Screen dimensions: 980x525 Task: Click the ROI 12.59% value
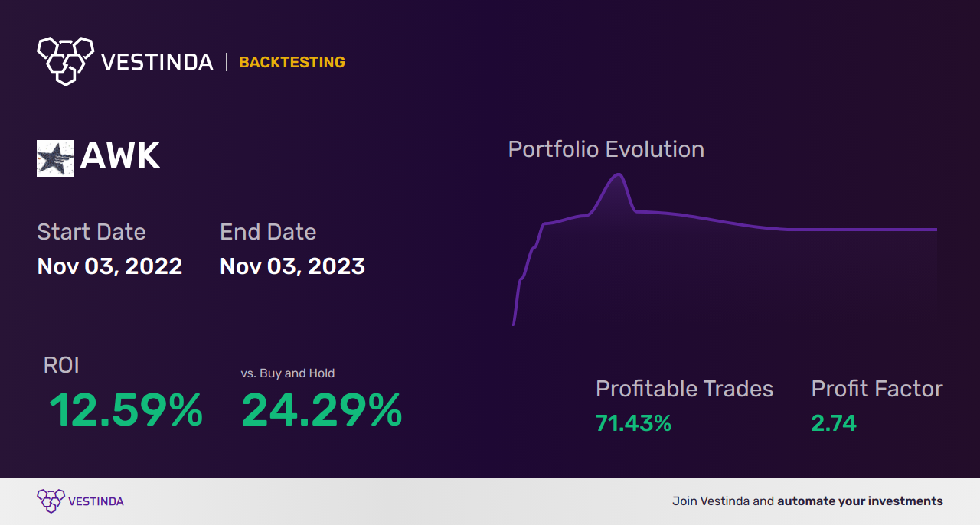[126, 411]
